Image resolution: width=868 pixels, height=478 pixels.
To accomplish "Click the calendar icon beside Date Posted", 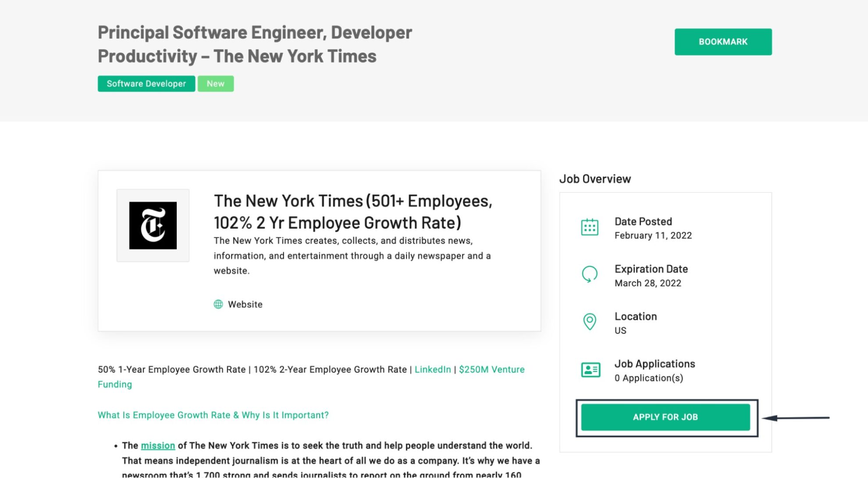I will pos(590,226).
